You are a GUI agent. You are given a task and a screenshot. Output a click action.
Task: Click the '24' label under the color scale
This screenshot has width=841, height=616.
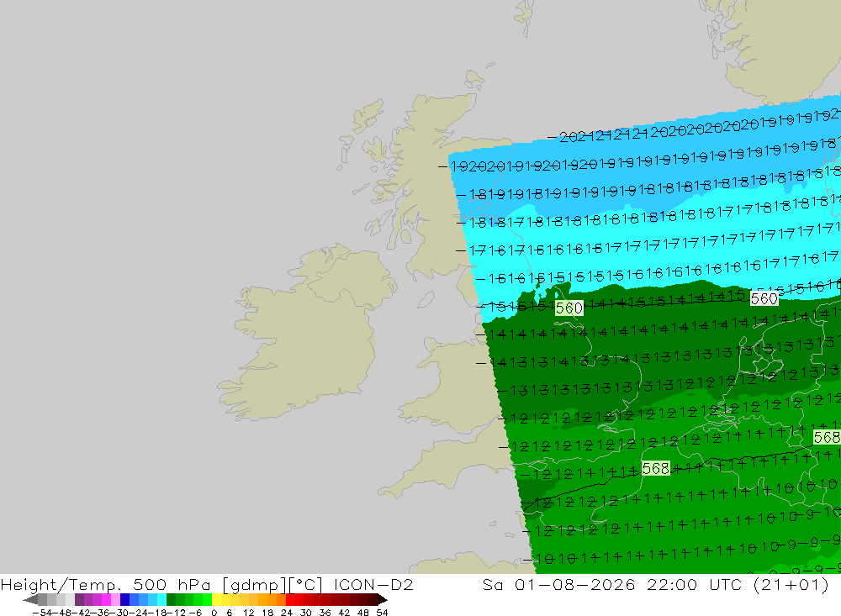coord(287,613)
